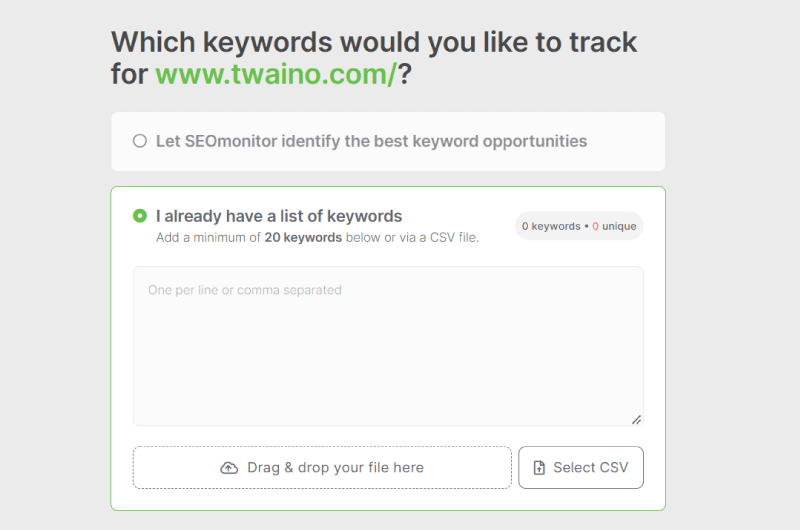
Task: Open the www.twaino.com/ green link
Action: click(276, 74)
